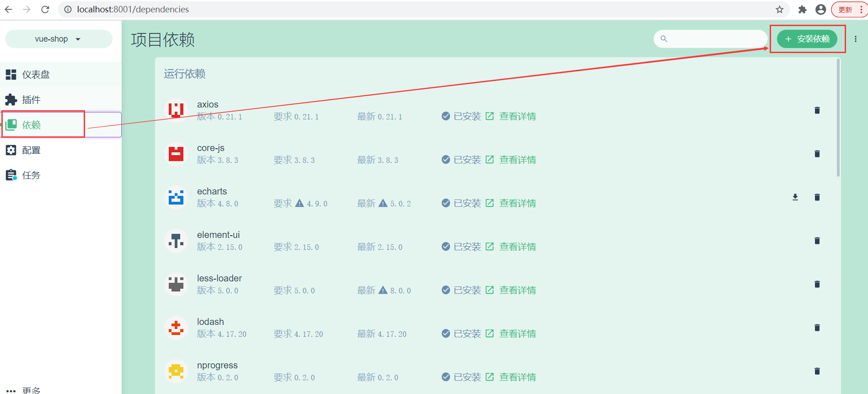This screenshot has height=394, width=868.
Task: Open the vue-shop project dropdown
Action: 59,39
